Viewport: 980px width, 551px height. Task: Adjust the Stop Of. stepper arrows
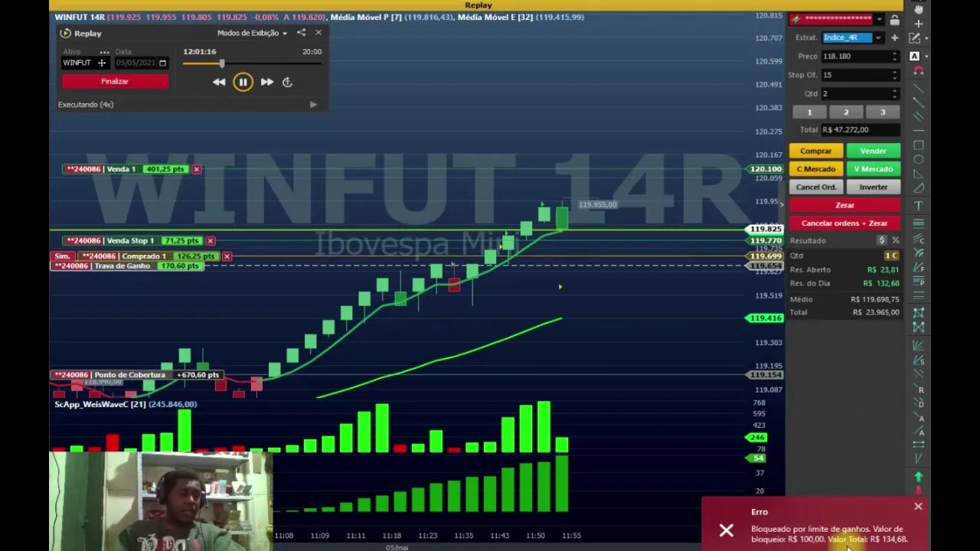click(895, 75)
